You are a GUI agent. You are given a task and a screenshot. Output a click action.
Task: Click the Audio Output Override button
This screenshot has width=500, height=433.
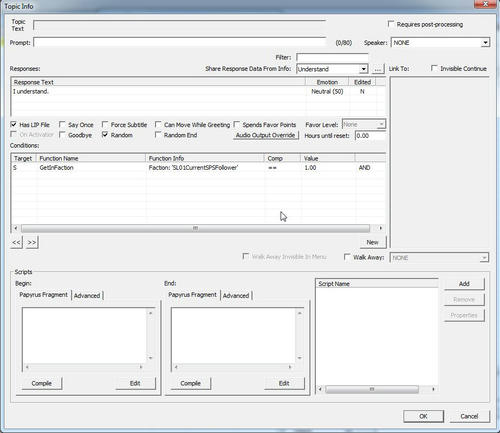coord(266,135)
